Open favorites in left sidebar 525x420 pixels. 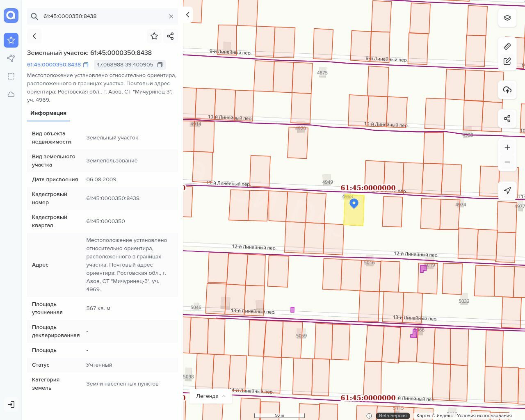coord(11,40)
